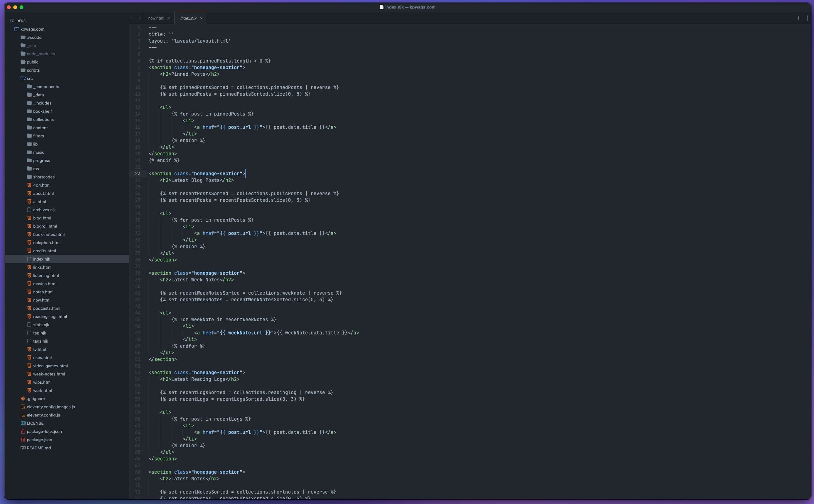Click the back navigation arrow in the tab bar
Screen dimensions: 814x504
coord(132,18)
